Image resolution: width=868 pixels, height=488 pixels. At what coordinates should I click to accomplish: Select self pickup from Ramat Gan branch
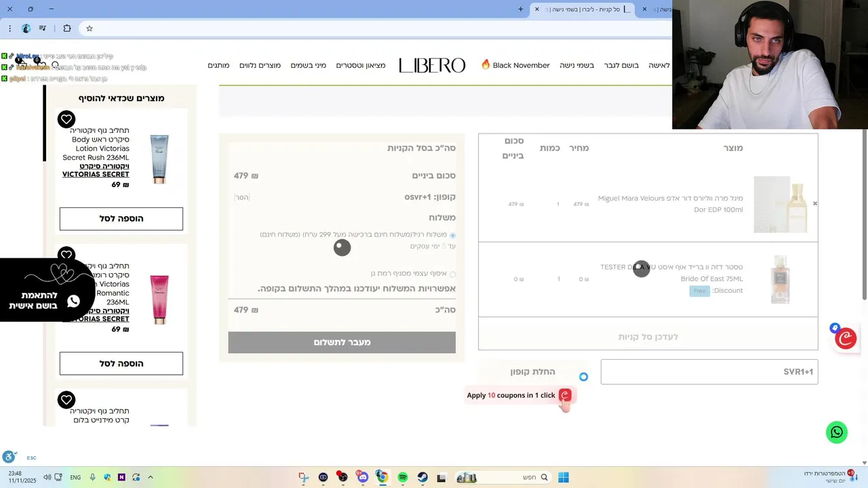[x=453, y=274]
